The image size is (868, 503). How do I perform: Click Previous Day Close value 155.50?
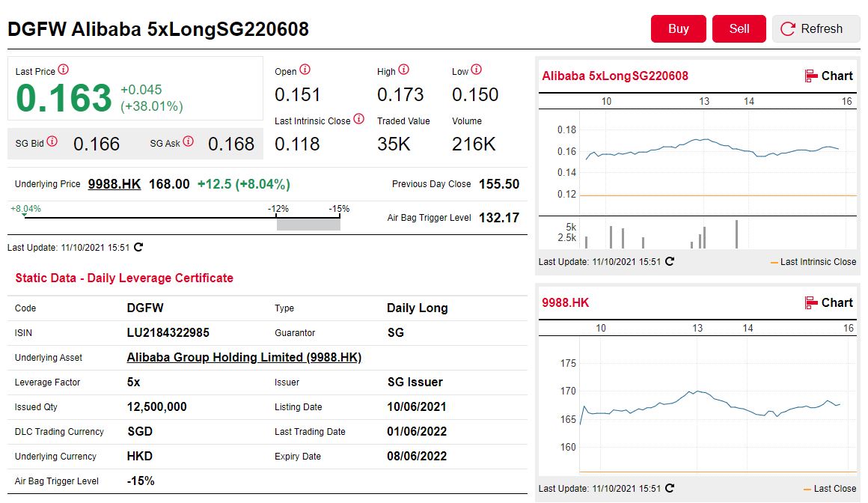(x=499, y=184)
